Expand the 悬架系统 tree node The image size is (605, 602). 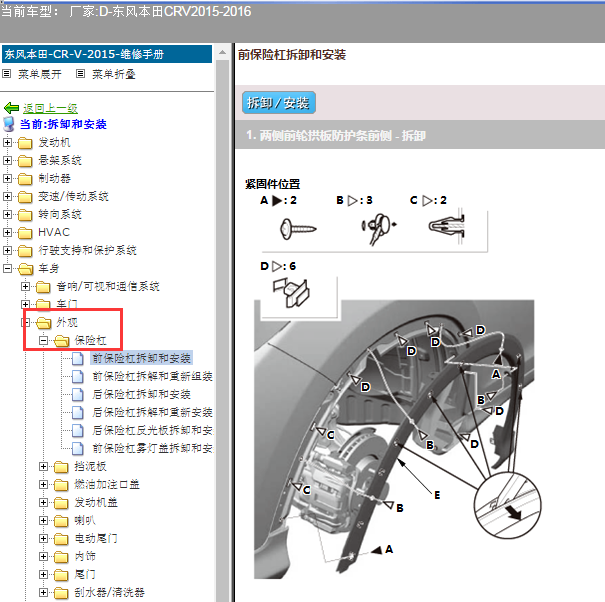[7, 160]
